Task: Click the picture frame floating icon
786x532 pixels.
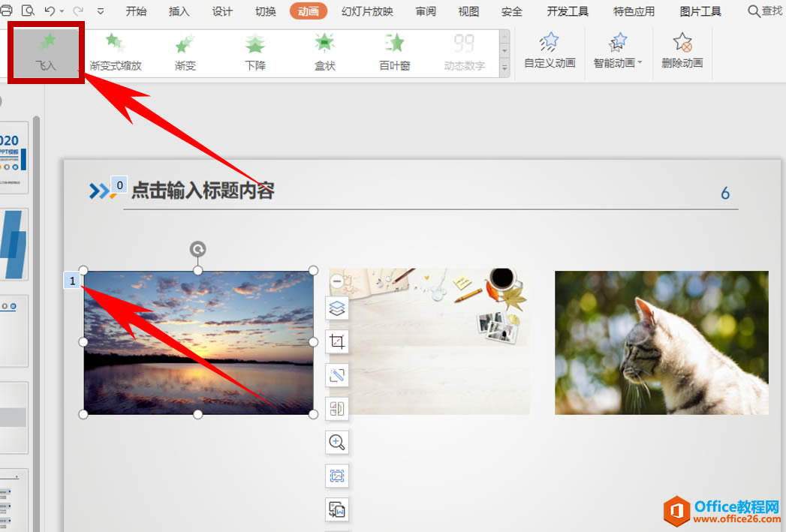Action: coord(337,476)
